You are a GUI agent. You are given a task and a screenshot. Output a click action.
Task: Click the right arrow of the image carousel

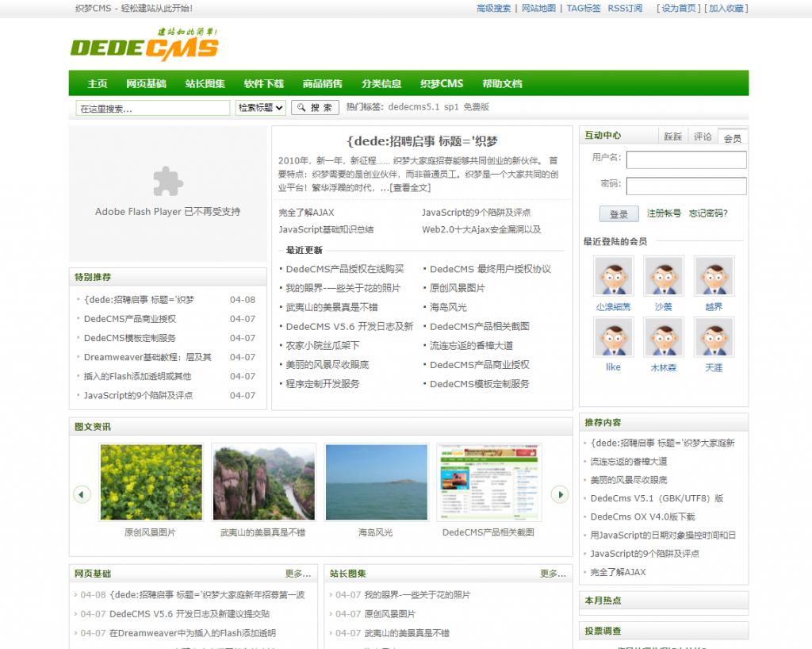pyautogui.click(x=561, y=494)
